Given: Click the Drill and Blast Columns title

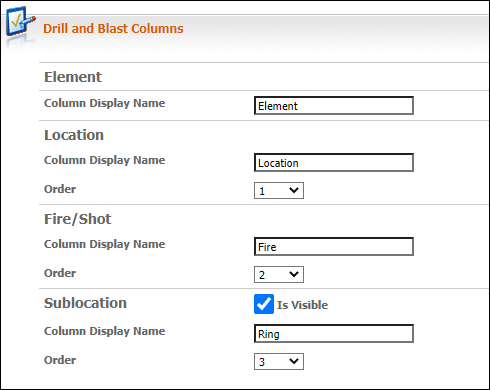Looking at the screenshot, I should (113, 29).
